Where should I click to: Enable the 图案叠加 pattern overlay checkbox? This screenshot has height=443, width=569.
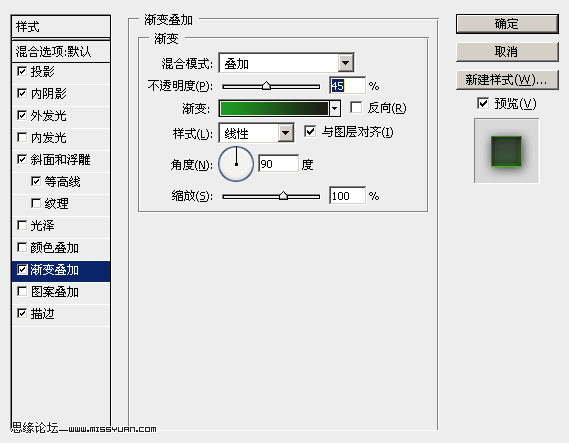(22, 291)
